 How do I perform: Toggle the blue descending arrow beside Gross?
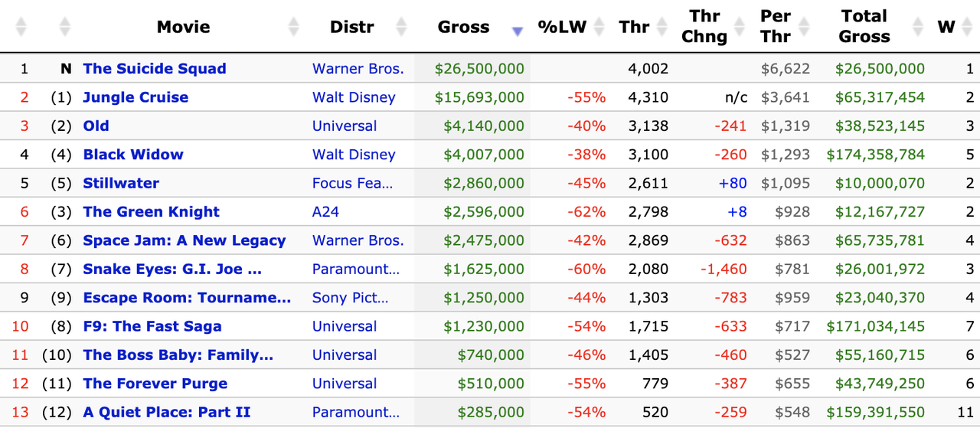518,31
